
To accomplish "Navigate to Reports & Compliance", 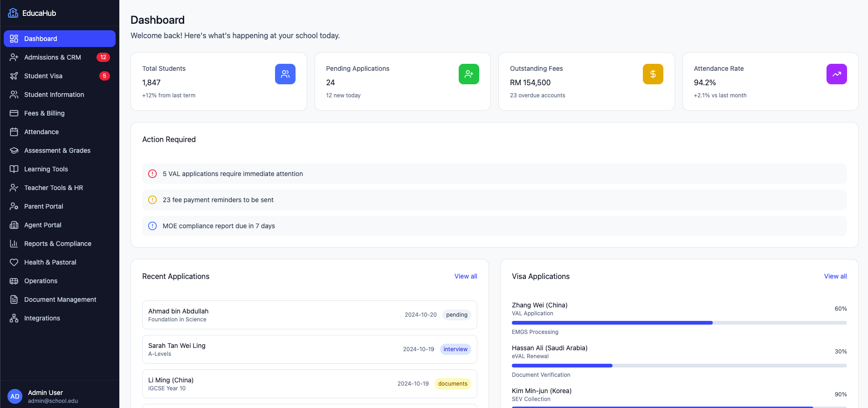I will point(58,244).
